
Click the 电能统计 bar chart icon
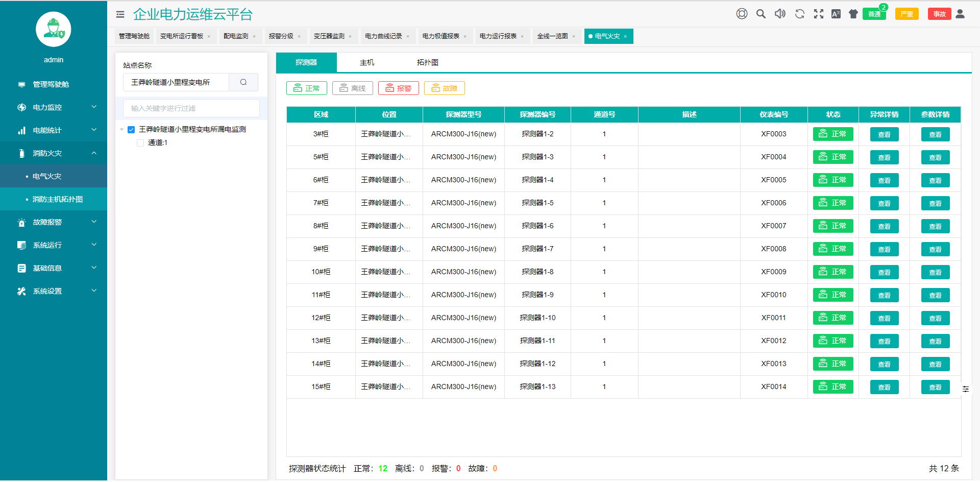pyautogui.click(x=21, y=130)
